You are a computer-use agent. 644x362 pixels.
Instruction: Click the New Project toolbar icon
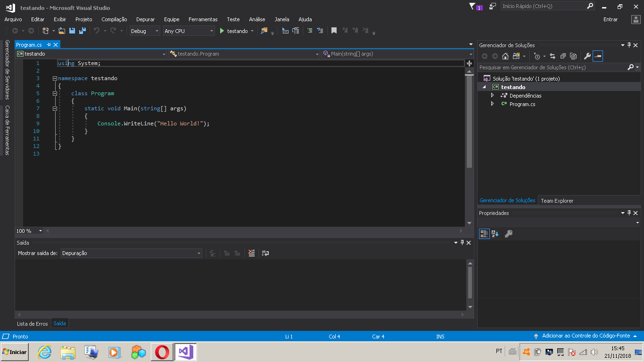click(x=46, y=31)
